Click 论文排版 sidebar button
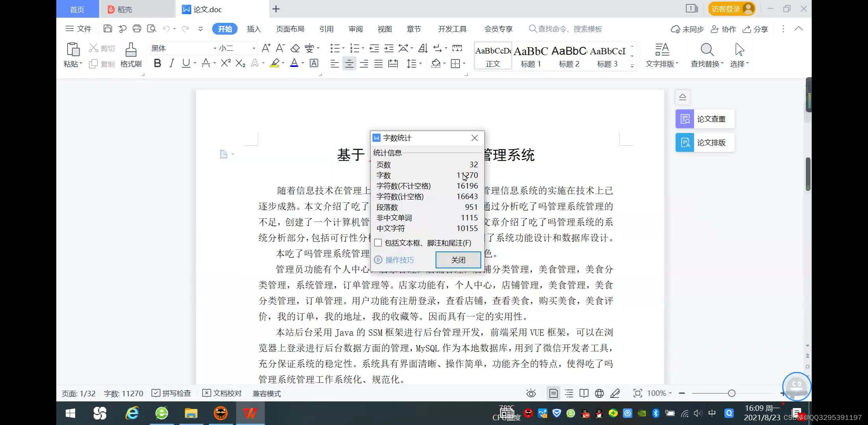Screen dimensions: 868x425 point(705,142)
